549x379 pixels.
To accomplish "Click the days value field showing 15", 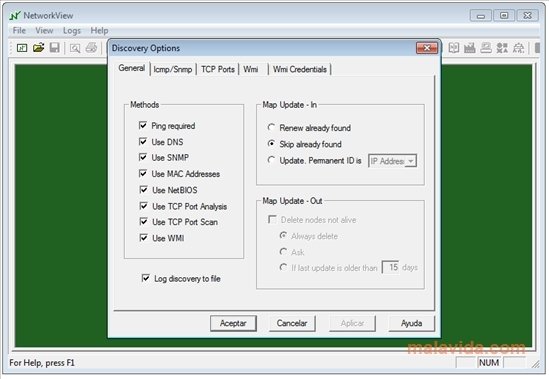I will 391,268.
